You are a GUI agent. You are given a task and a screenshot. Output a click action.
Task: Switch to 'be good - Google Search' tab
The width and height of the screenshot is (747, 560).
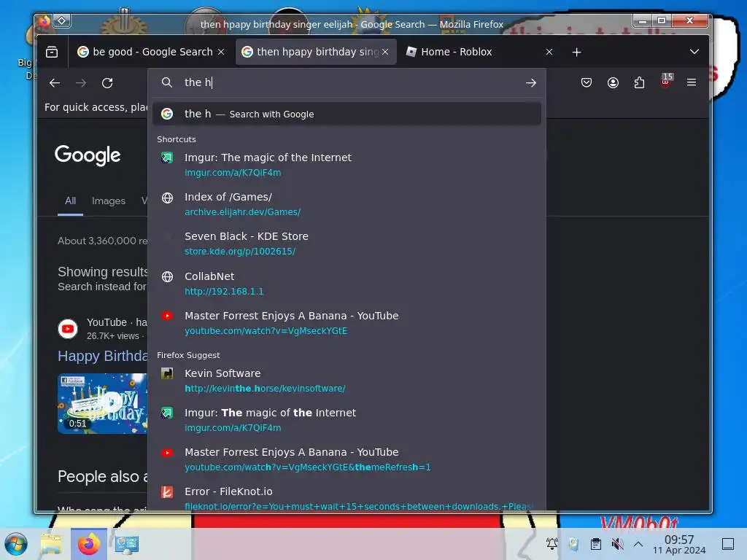pyautogui.click(x=150, y=52)
